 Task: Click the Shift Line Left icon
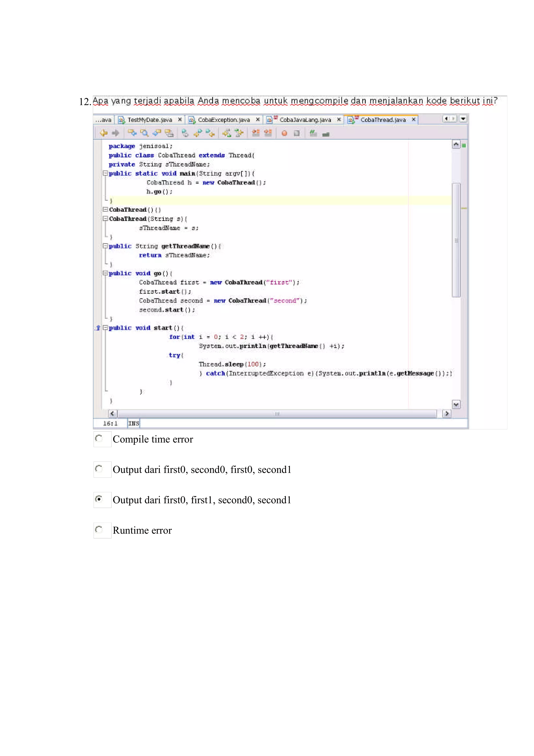point(256,133)
